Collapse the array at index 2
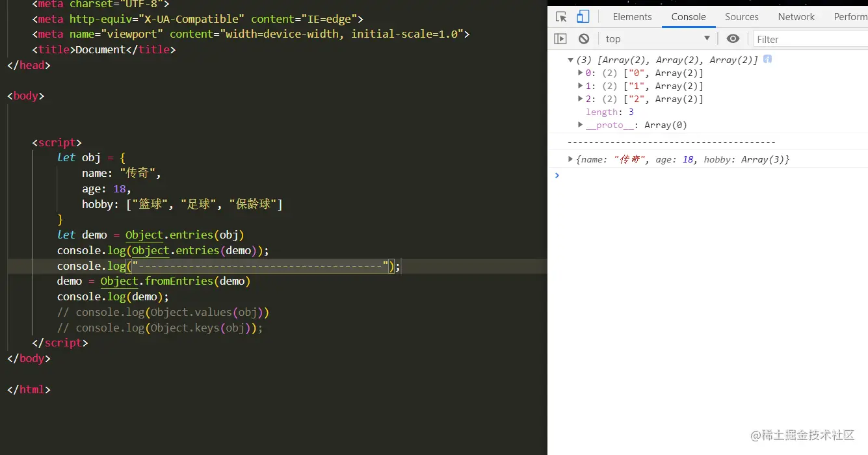 [580, 99]
